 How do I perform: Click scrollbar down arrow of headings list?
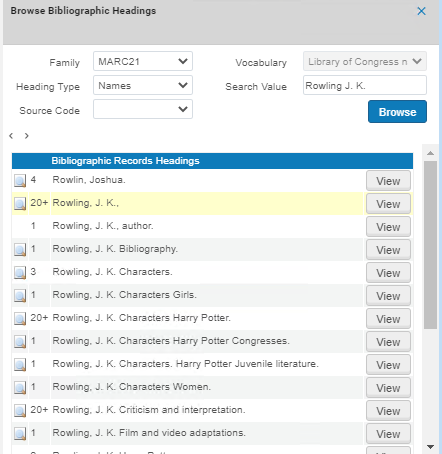[430, 447]
